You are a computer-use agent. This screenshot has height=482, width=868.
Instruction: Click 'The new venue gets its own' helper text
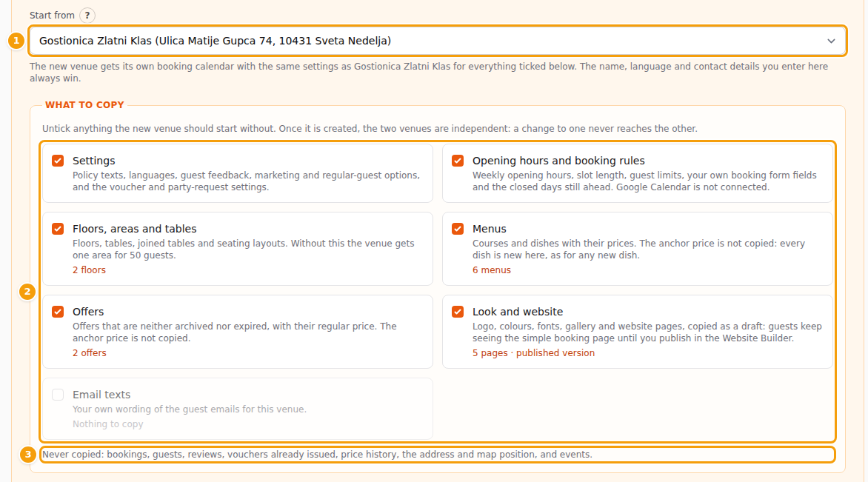click(x=429, y=73)
